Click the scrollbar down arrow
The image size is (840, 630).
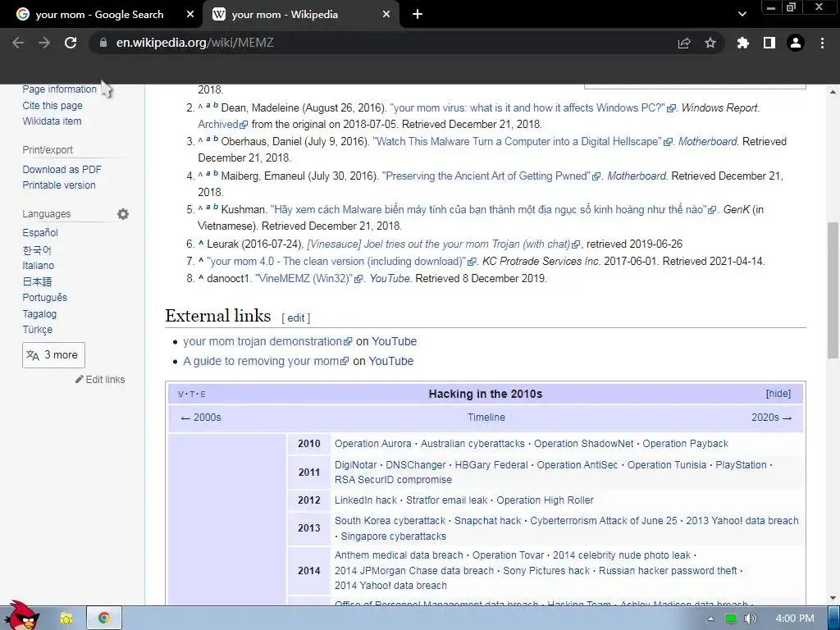833,598
